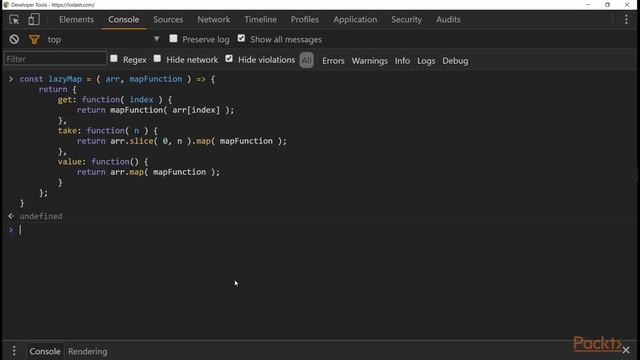Screen dimensions: 640x360
Task: Open the Sources tab
Action: pos(168,19)
